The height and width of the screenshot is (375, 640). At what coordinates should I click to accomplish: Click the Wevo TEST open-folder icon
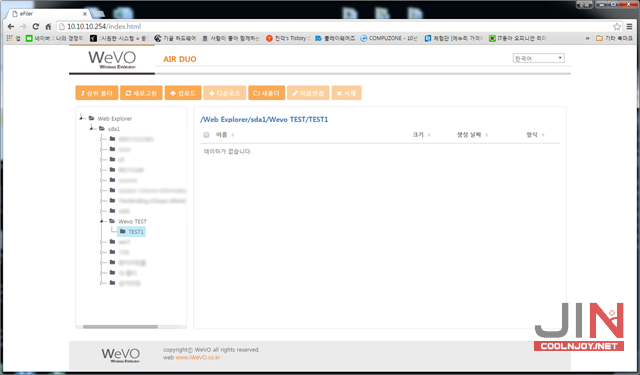[112, 221]
